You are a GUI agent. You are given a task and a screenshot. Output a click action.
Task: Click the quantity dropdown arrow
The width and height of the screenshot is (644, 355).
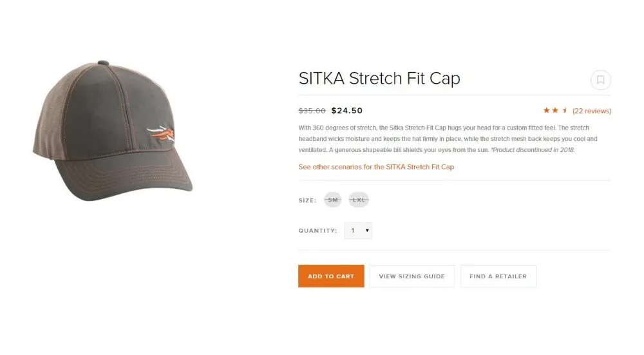tap(367, 231)
